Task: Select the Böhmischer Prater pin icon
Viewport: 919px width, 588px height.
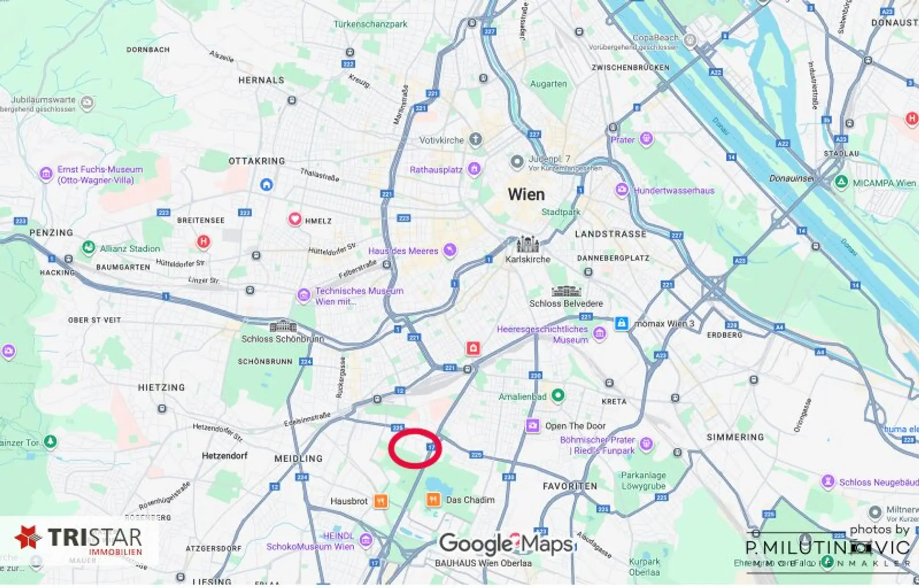Action: click(x=646, y=444)
